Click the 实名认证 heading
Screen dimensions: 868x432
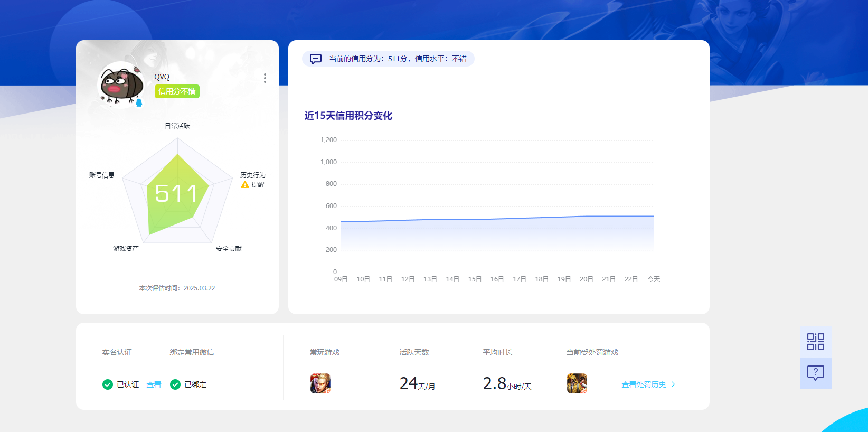117,352
